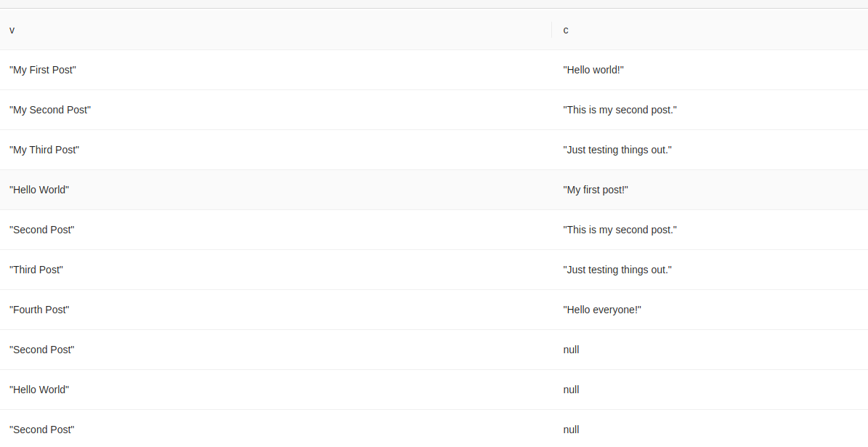Click "This is my second post." in second row
868x447 pixels.
(620, 110)
